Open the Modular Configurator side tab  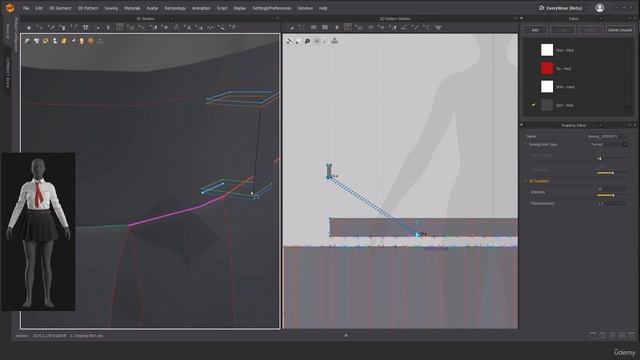pos(16,34)
